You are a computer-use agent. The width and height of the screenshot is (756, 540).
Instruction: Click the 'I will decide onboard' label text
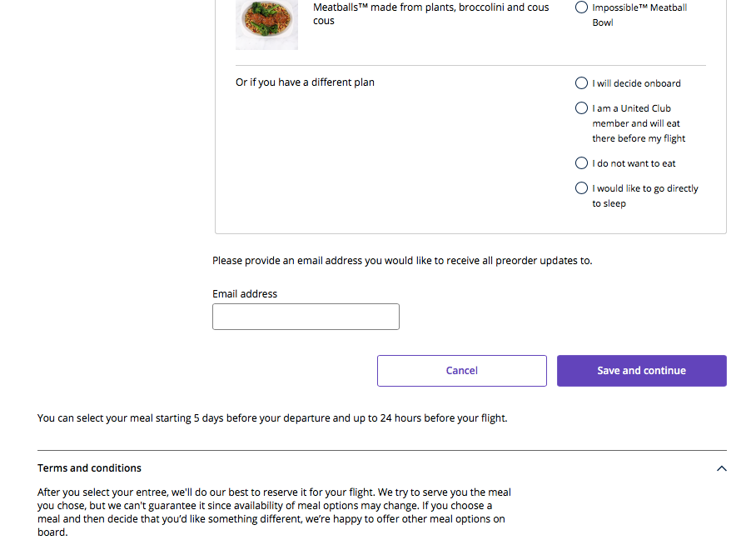(x=636, y=83)
